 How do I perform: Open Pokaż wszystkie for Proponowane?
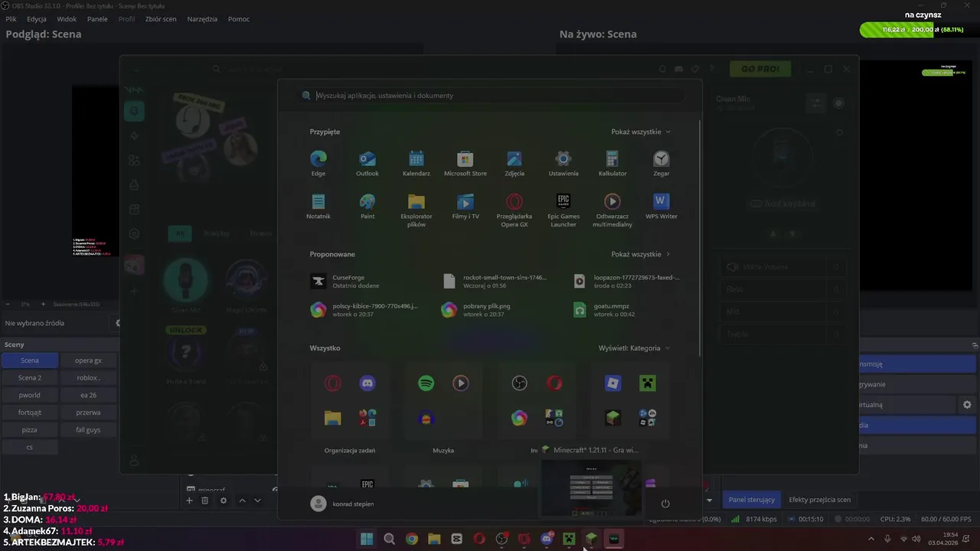coord(641,254)
